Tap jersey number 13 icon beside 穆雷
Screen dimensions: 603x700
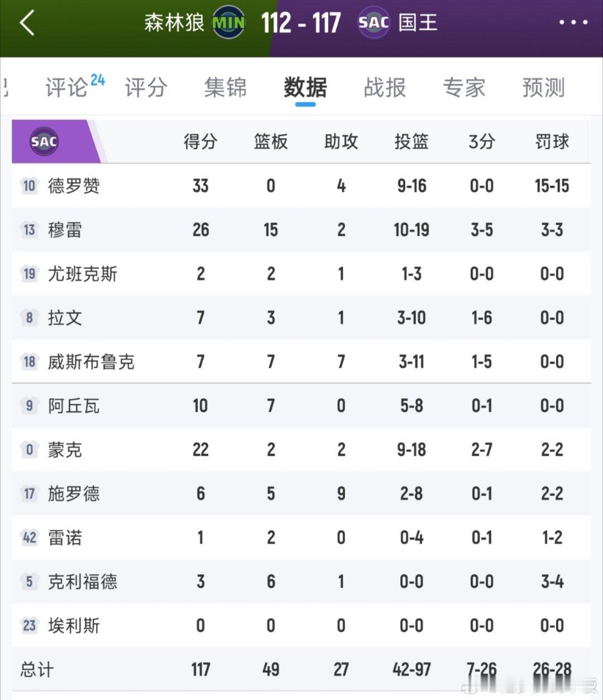(x=29, y=230)
